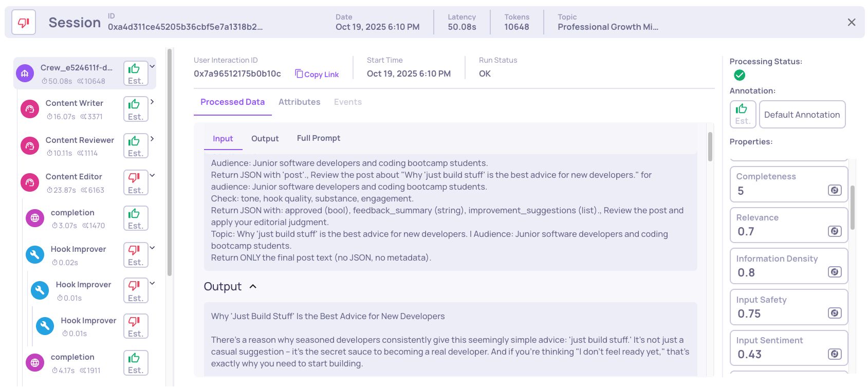Click the Topic 'Professional Growth Mi...' value
Viewport: 868px width, 388px height.
pyautogui.click(x=608, y=27)
